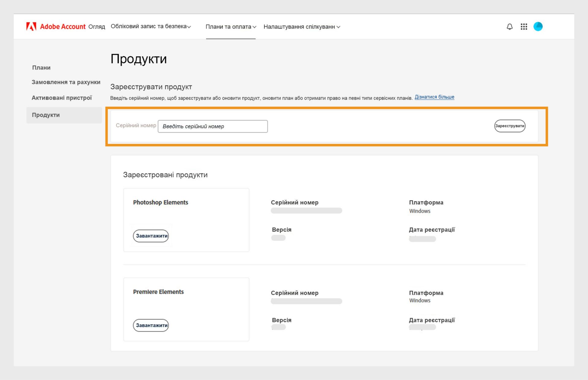Expand Плани та оплата dropdown
This screenshot has width=588, height=380.
[231, 27]
